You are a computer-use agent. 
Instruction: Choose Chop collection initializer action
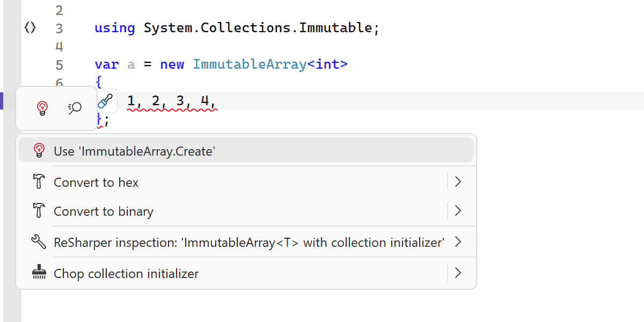click(x=126, y=274)
